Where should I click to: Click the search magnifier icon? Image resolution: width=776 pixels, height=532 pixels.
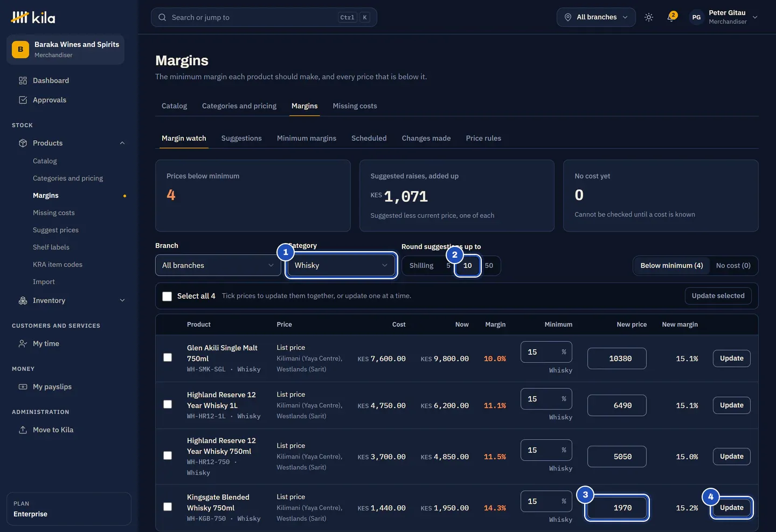162,17
